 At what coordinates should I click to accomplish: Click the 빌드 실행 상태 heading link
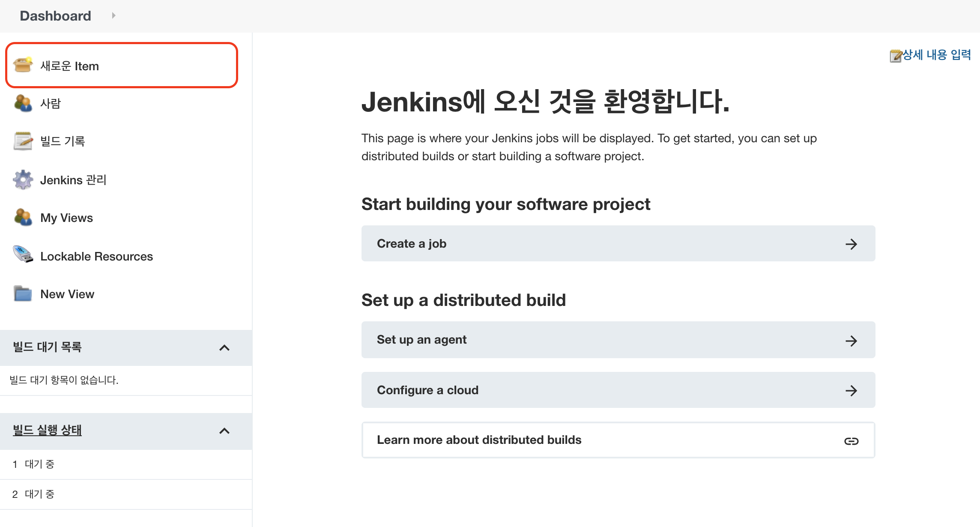coord(47,430)
